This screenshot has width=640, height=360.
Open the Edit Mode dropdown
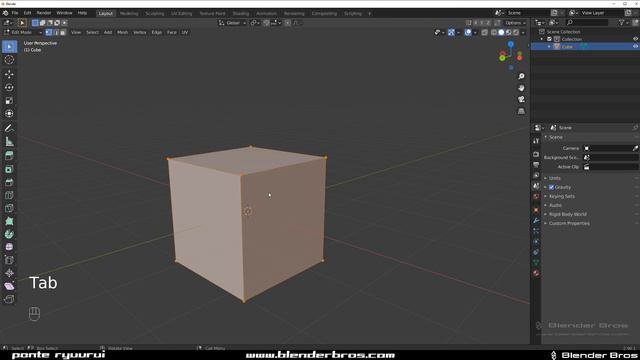22,32
